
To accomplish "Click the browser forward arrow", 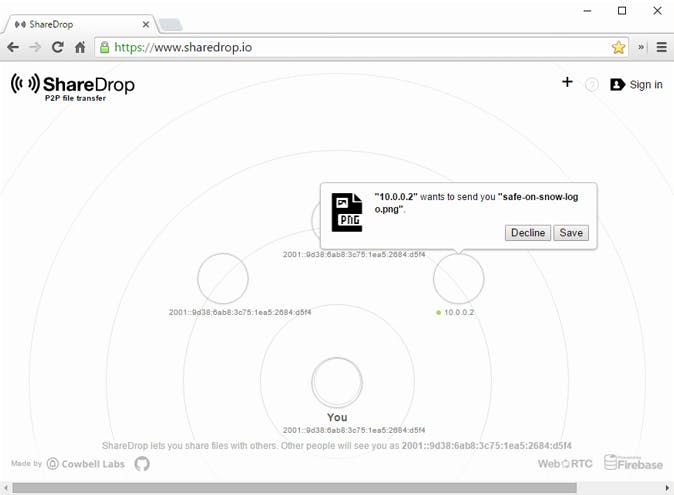I will (35, 47).
